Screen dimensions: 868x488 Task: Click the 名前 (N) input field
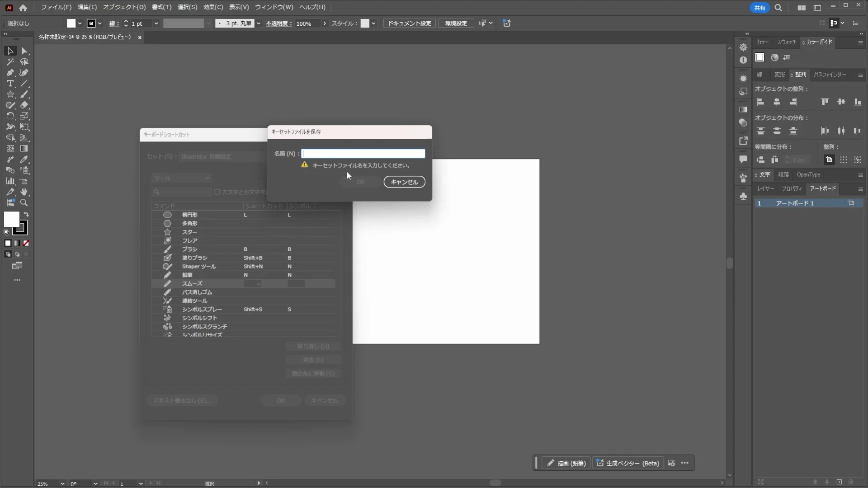coord(363,154)
